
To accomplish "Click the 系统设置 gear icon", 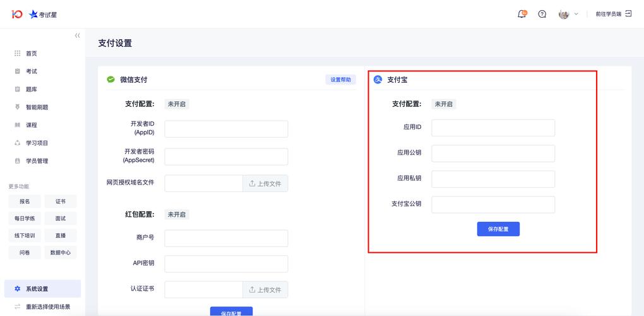I will (x=17, y=289).
